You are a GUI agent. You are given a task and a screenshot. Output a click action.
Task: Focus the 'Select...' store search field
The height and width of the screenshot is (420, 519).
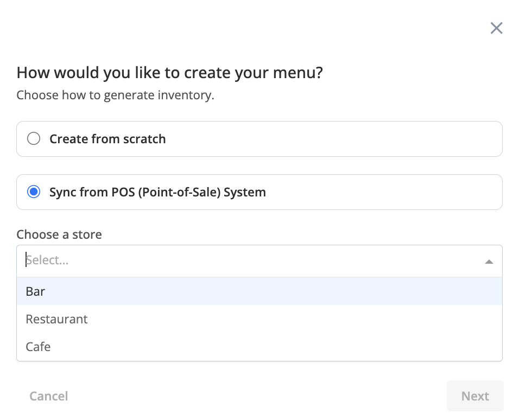217,260
